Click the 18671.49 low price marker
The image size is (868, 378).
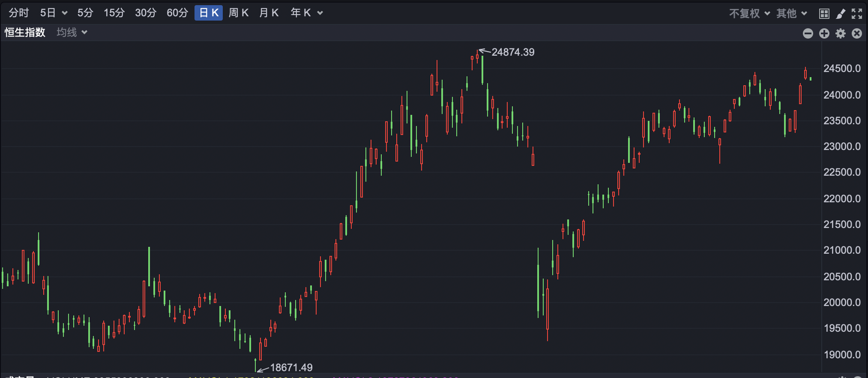point(291,367)
